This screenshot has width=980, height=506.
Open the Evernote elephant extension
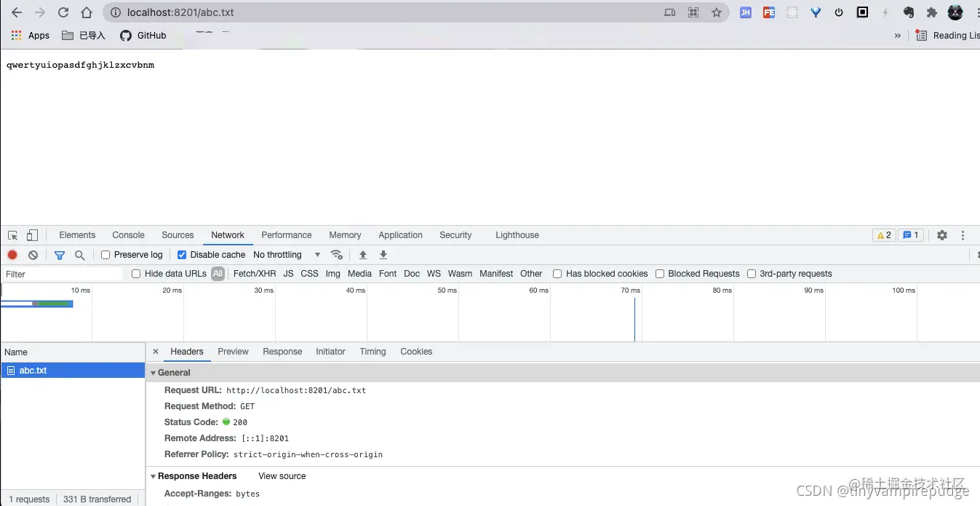point(909,12)
